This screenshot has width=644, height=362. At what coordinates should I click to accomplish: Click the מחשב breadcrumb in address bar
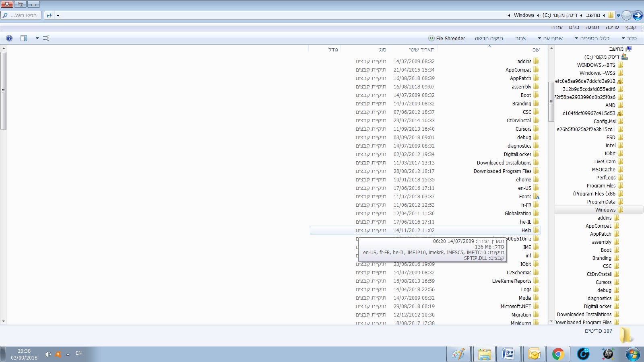pyautogui.click(x=592, y=15)
